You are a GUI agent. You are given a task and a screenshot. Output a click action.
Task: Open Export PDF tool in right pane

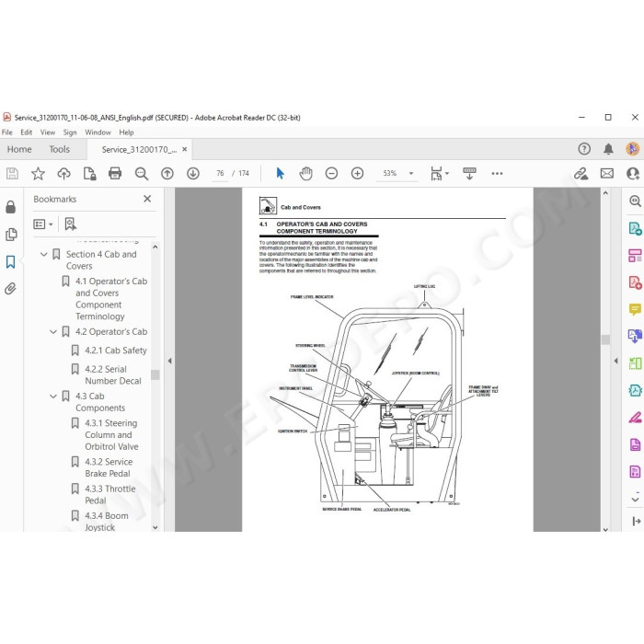pyautogui.click(x=635, y=228)
